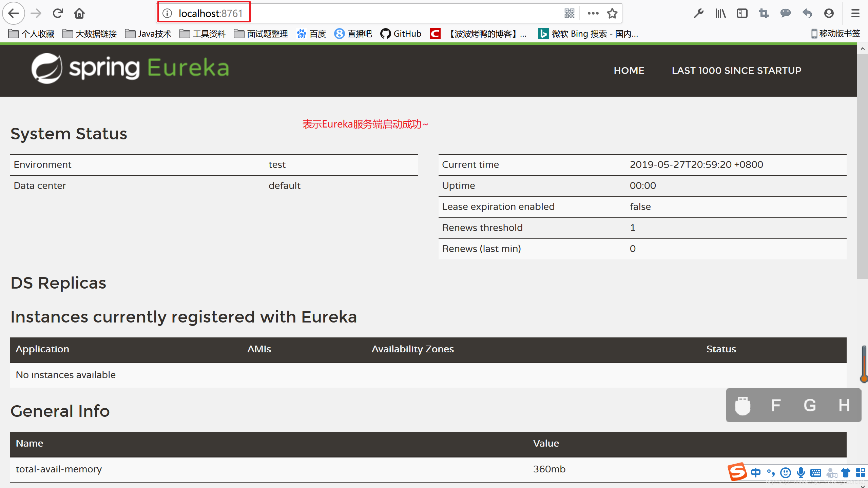Reload the current page

coord(58,13)
